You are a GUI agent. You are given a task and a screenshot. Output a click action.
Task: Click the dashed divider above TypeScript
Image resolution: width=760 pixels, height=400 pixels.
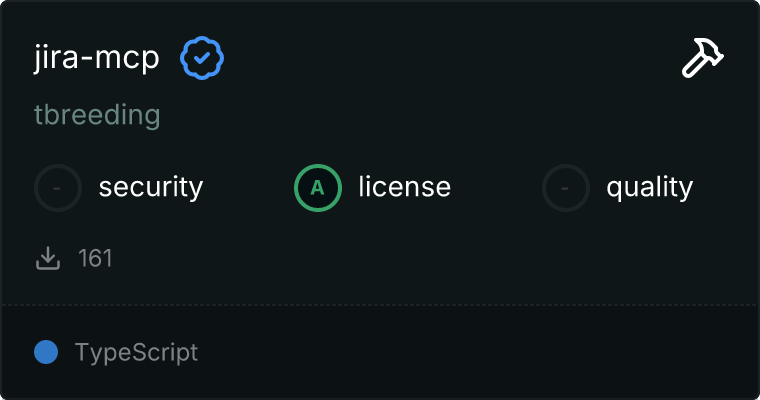[x=380, y=304]
